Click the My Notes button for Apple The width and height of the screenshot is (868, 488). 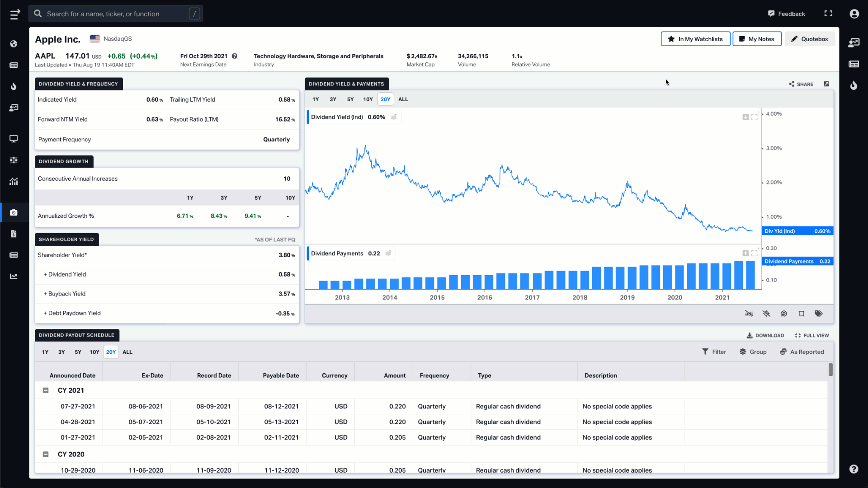757,39
